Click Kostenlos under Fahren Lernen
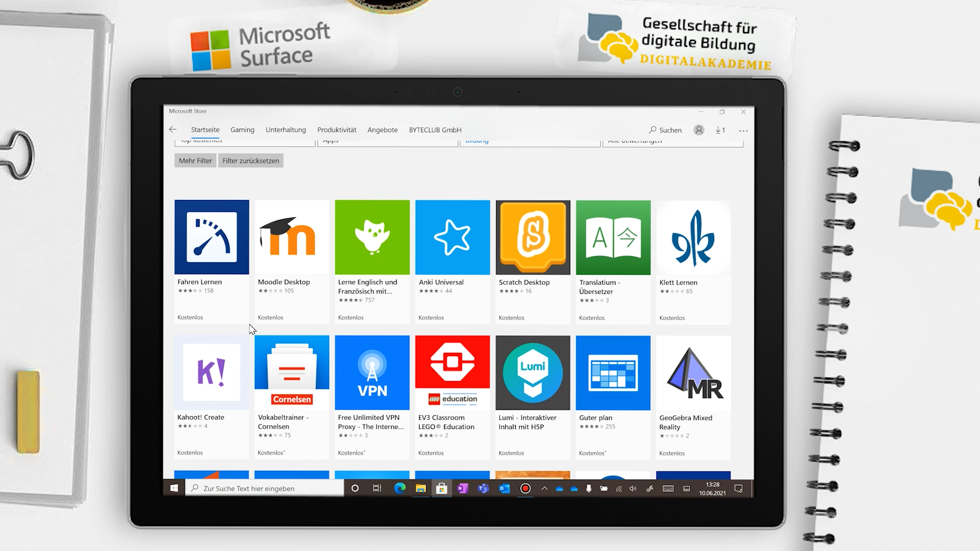Viewport: 980px width, 551px height. tap(190, 317)
